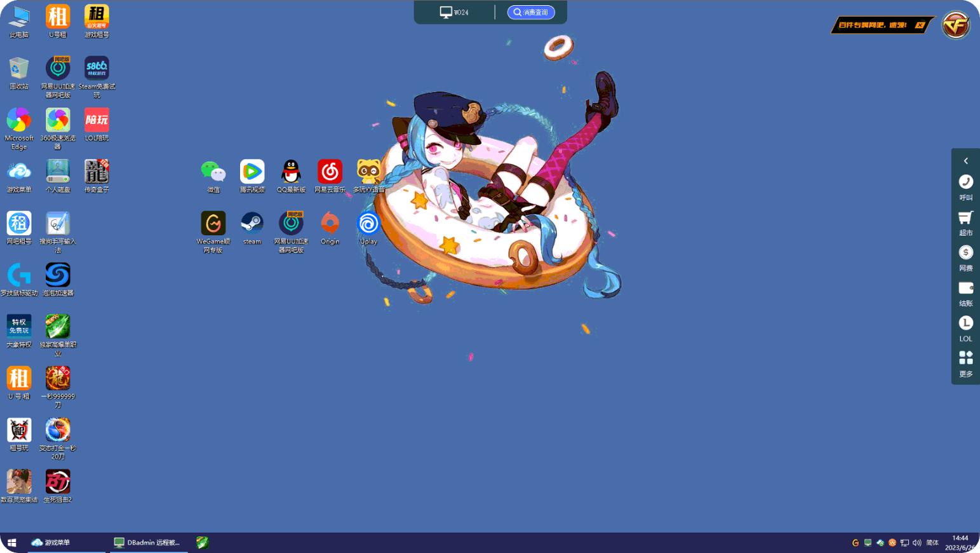
Task: Open 游戏菜单 desktop cloud icon
Action: (19, 176)
